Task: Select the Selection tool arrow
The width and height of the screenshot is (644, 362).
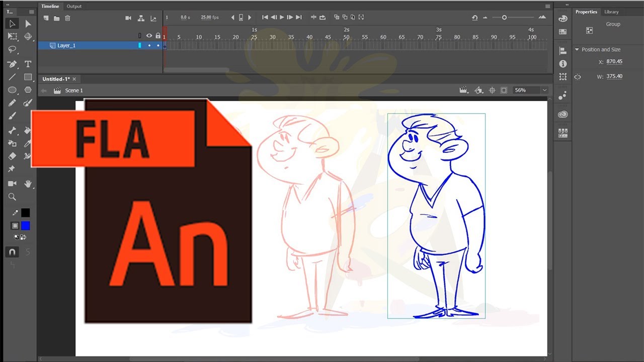Action: [x=12, y=24]
